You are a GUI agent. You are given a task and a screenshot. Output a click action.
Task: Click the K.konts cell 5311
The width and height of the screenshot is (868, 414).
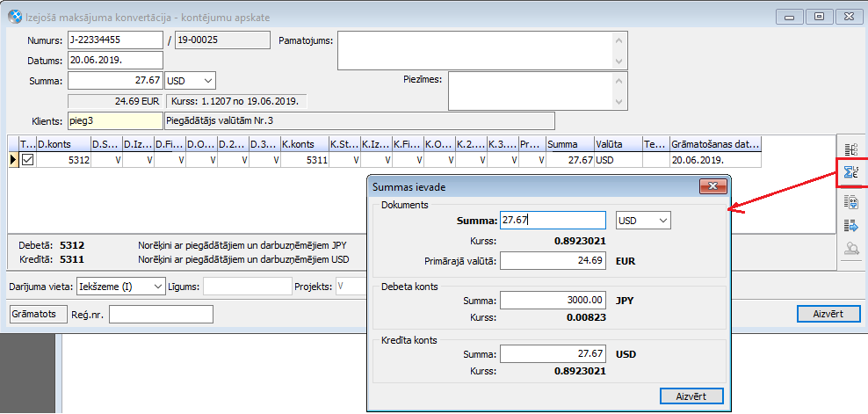point(305,160)
